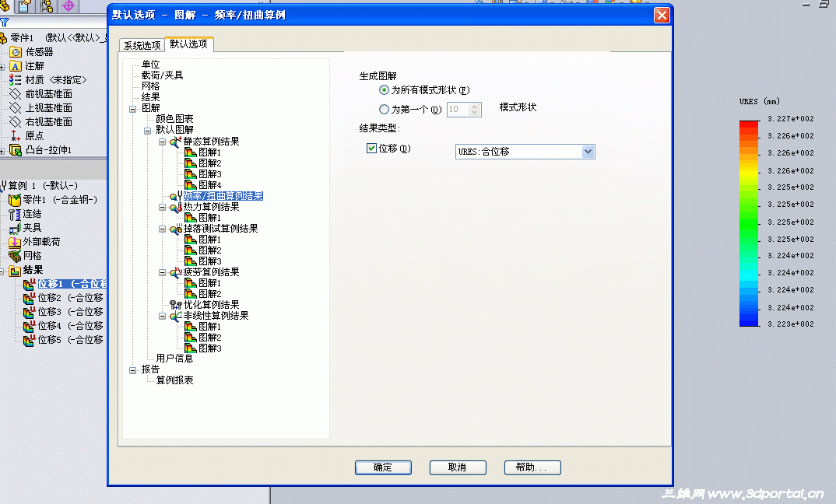This screenshot has width=836, height=504.
Task: Select the 上视基准面 plane icon
Action: [16, 108]
